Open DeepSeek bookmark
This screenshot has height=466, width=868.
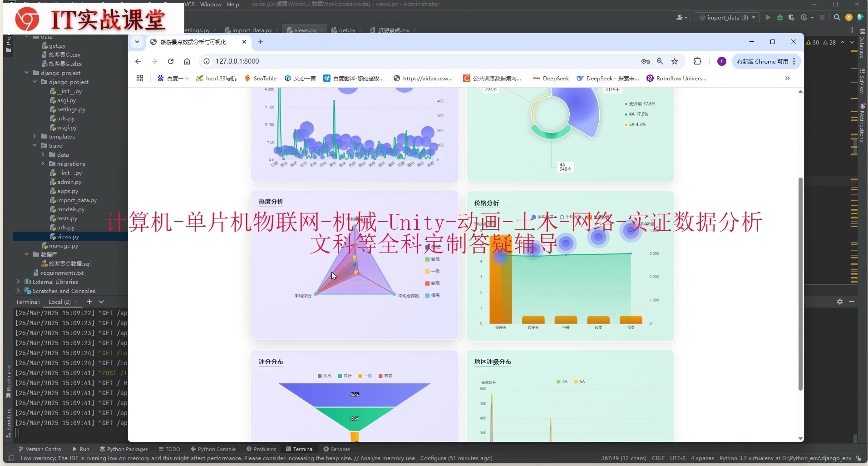[551, 78]
